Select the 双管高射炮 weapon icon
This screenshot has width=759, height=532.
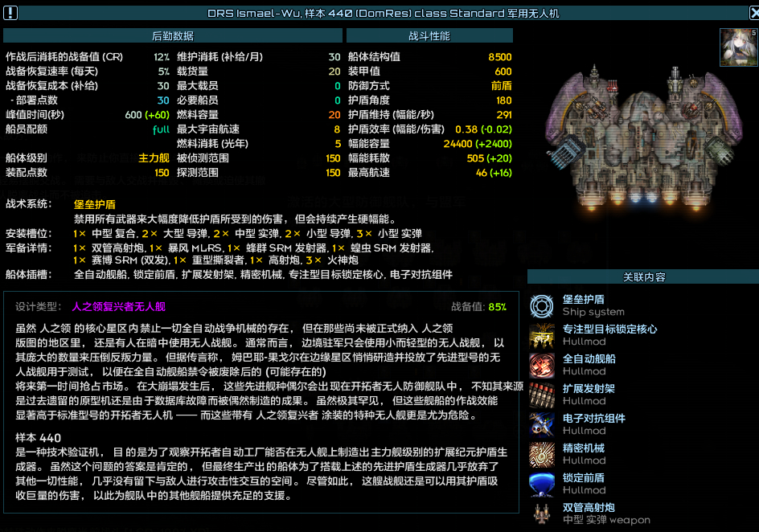(543, 513)
